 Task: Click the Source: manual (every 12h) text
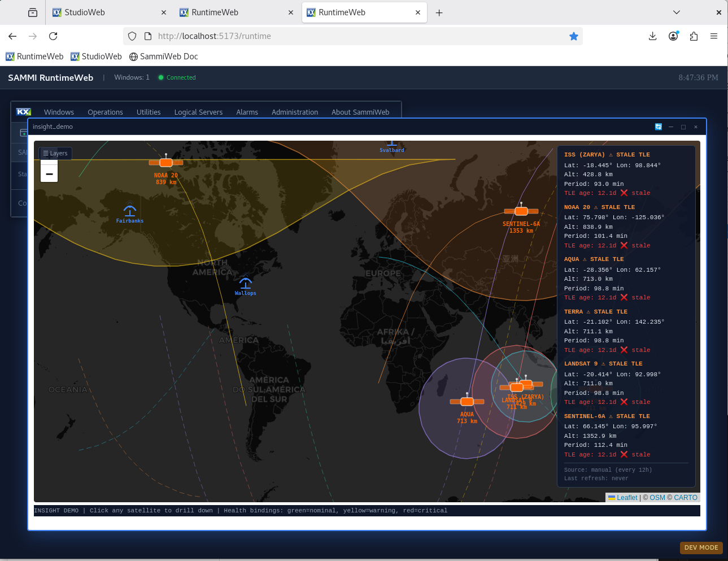tap(608, 469)
